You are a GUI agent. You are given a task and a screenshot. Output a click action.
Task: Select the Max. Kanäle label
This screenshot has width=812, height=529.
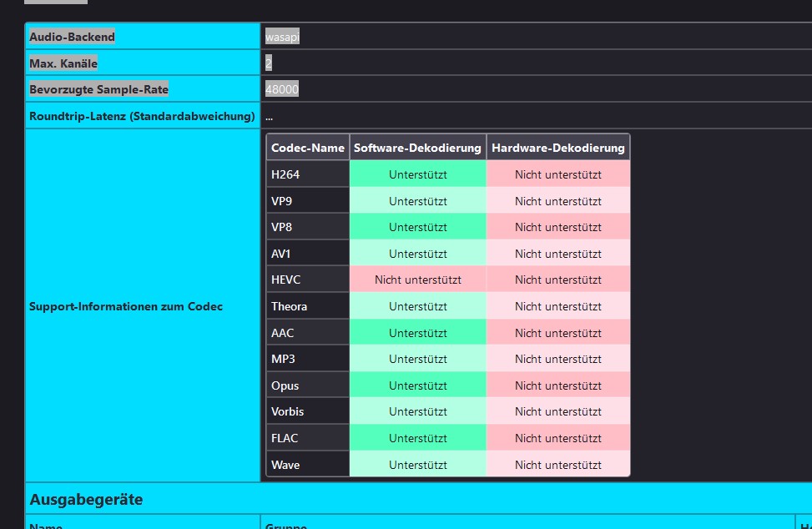63,63
